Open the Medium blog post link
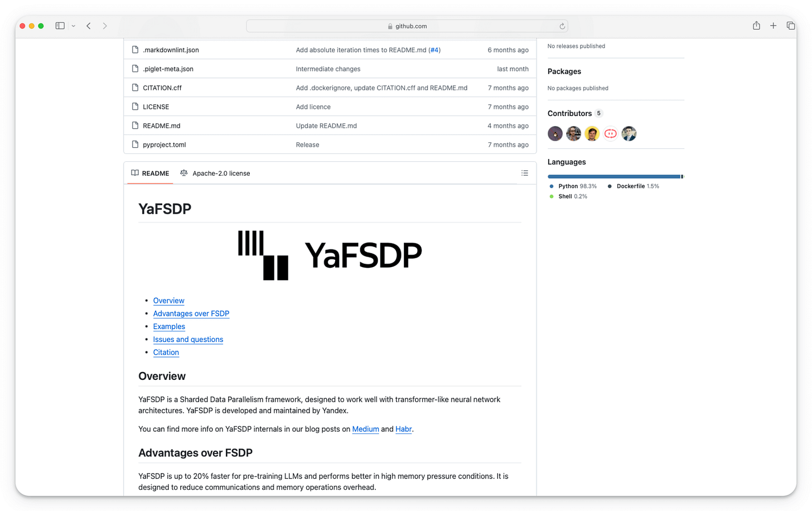 click(x=365, y=429)
